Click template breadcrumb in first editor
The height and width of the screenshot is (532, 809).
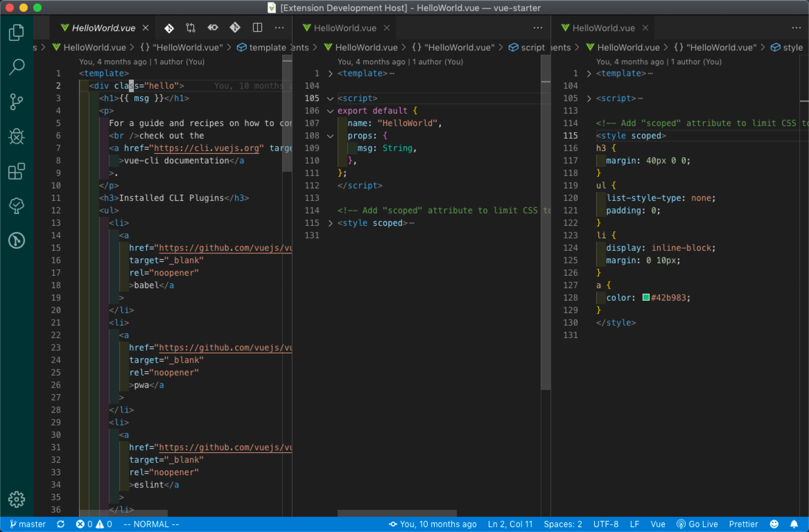[262, 47]
